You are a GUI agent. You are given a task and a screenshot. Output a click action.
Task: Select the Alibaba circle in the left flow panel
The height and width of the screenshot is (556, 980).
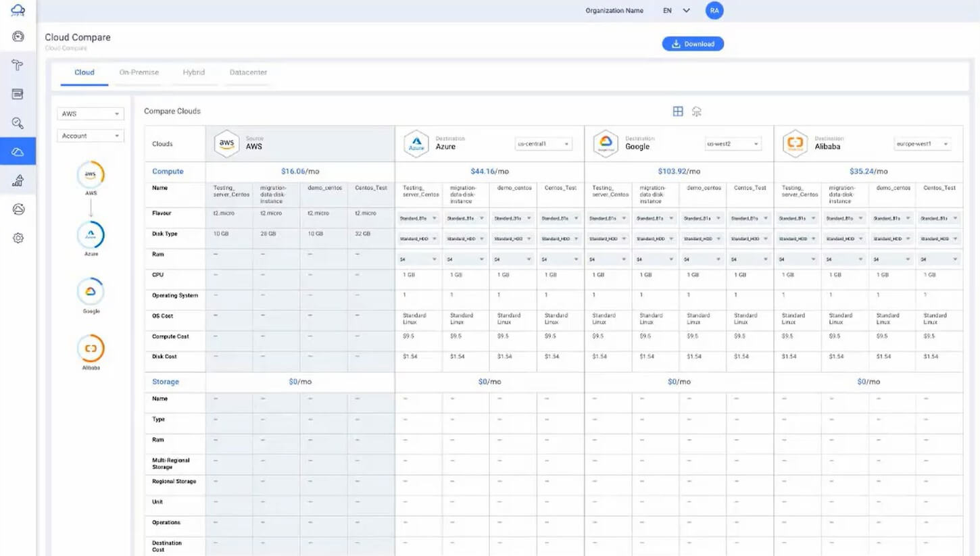coord(91,349)
